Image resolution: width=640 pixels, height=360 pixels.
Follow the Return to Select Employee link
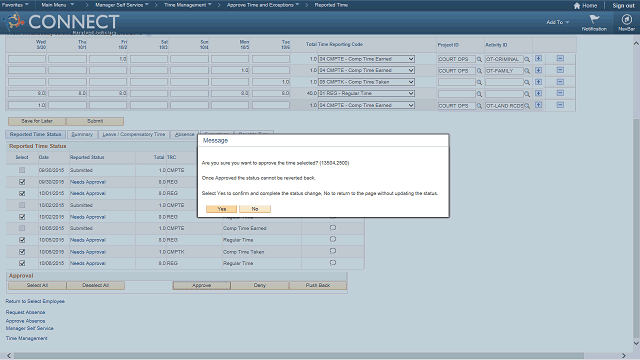[35, 301]
